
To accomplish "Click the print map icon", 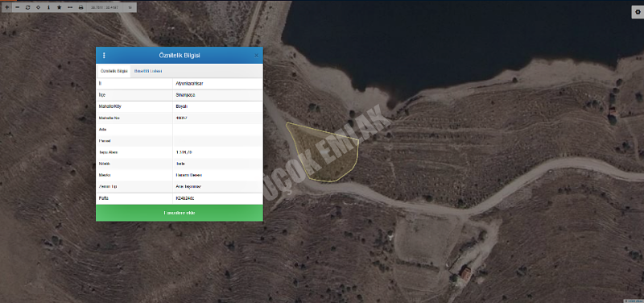I will tap(81, 7).
